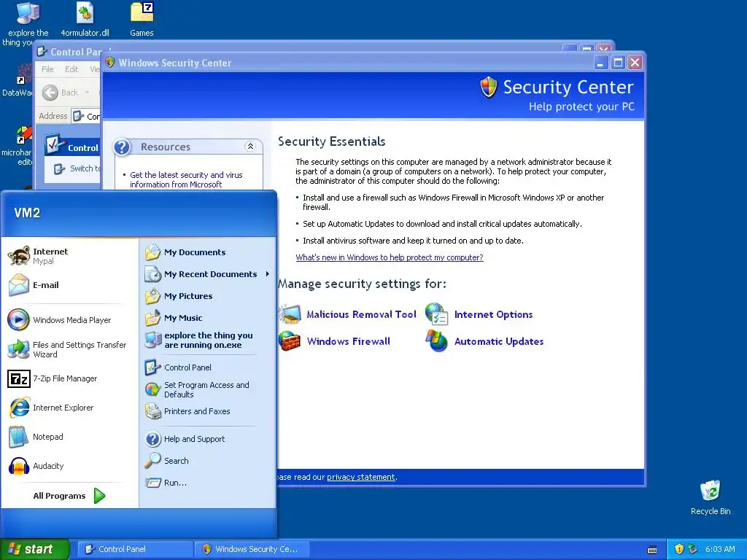747x560 pixels.
Task: Launch Windows Media Player icon
Action: [18, 319]
